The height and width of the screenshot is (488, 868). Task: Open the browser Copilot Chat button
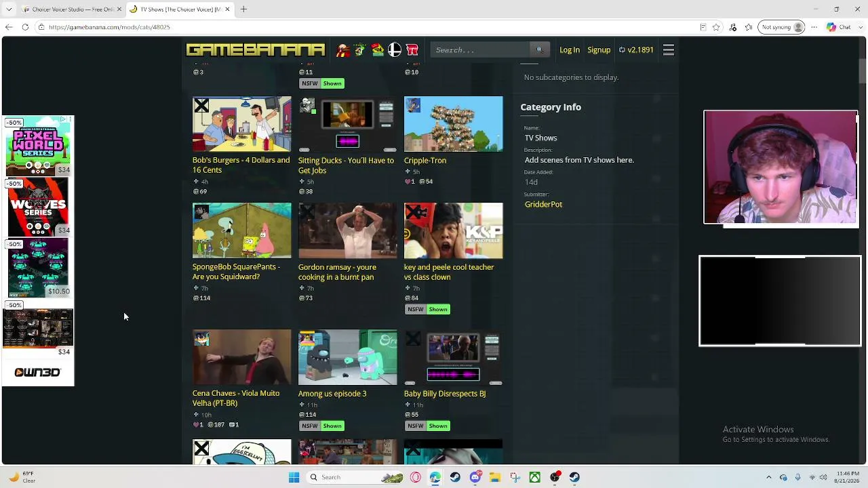pyautogui.click(x=839, y=27)
